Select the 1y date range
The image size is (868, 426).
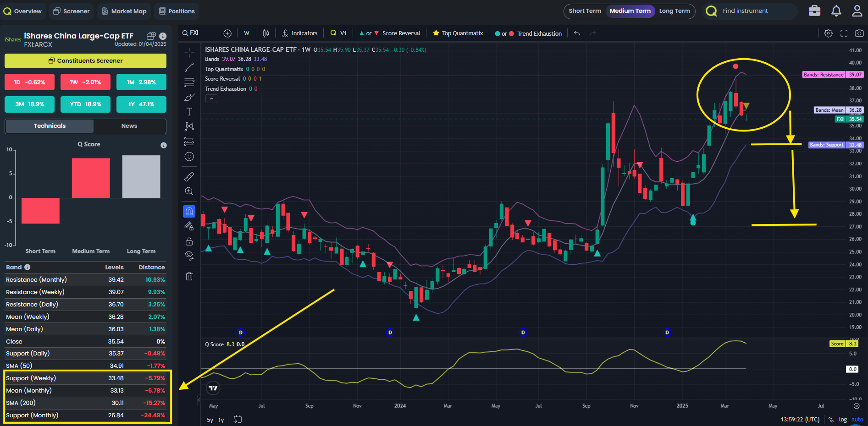click(221, 420)
